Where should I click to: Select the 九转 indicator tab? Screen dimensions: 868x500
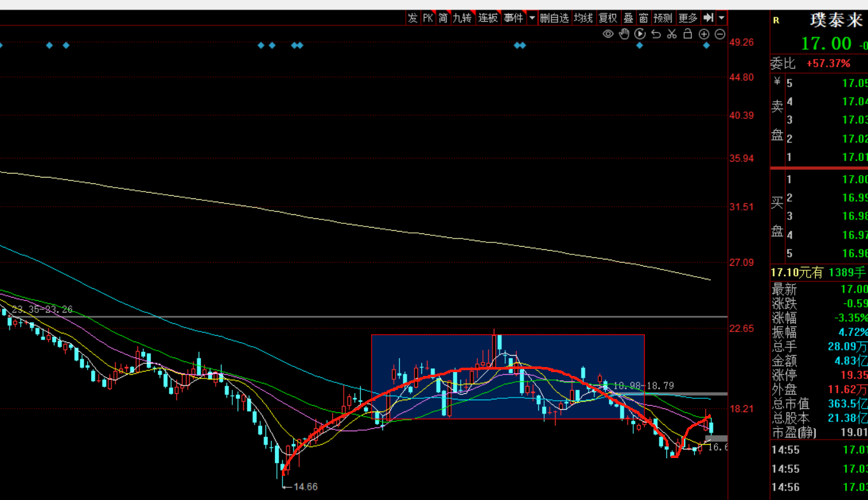[x=462, y=18]
